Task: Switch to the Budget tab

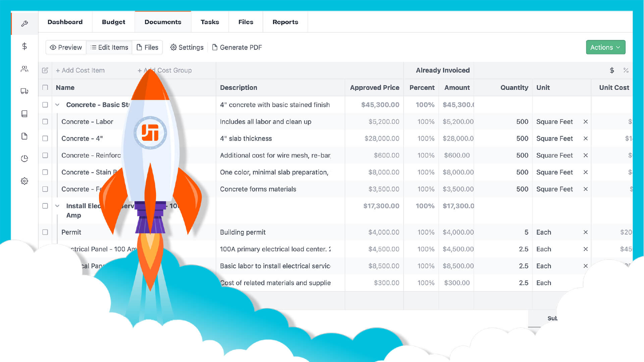Action: coord(113,22)
